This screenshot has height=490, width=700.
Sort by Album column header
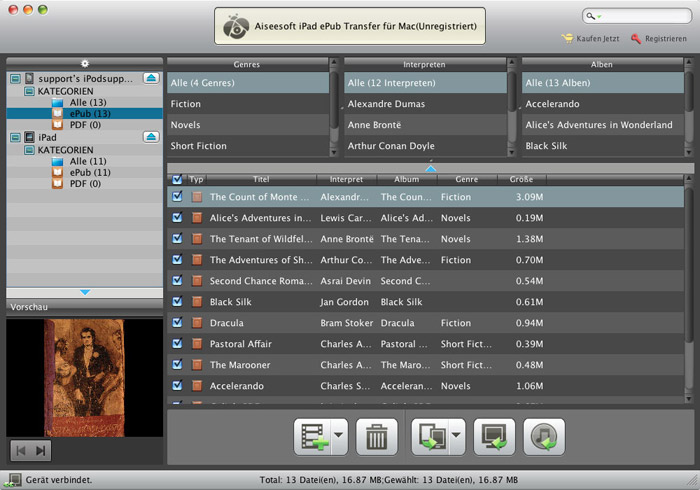coord(407,179)
